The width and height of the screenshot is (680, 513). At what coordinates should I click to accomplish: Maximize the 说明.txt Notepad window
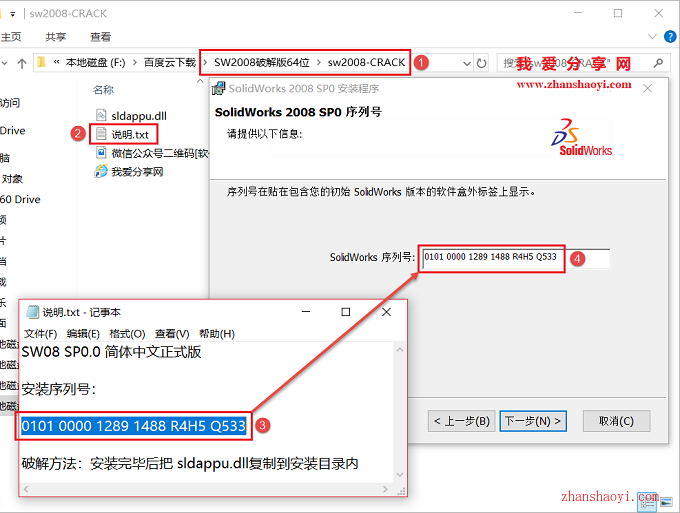346,312
